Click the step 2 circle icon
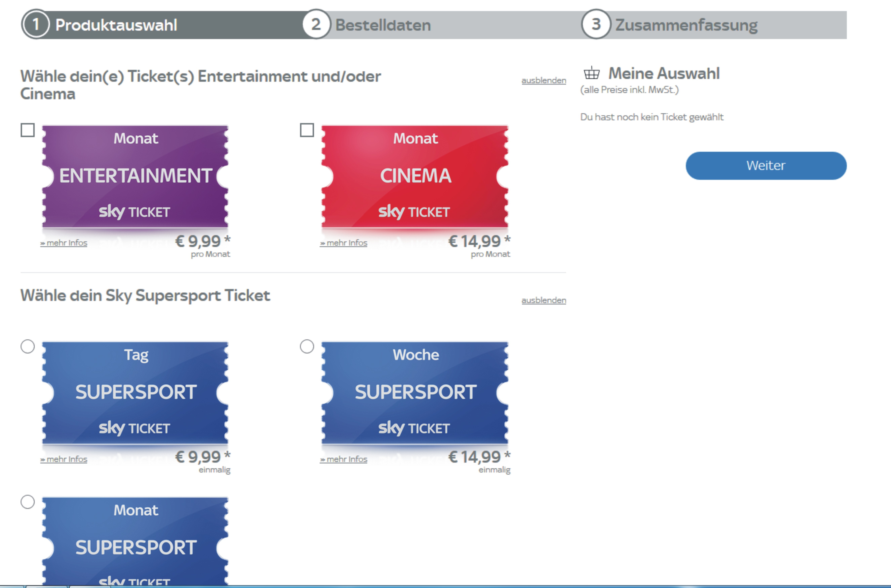Image resolution: width=891 pixels, height=588 pixels. click(316, 24)
